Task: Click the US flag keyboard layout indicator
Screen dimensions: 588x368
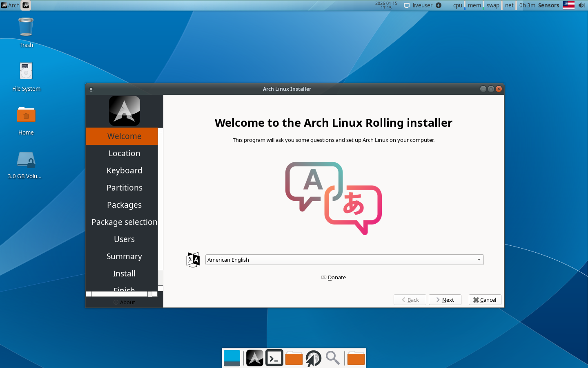Action: click(x=568, y=5)
